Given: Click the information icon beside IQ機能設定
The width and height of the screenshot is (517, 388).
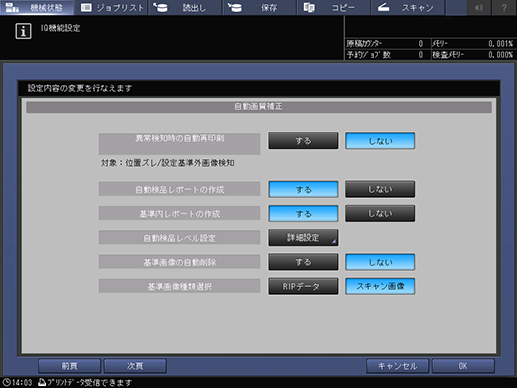Looking at the screenshot, I should (23, 31).
